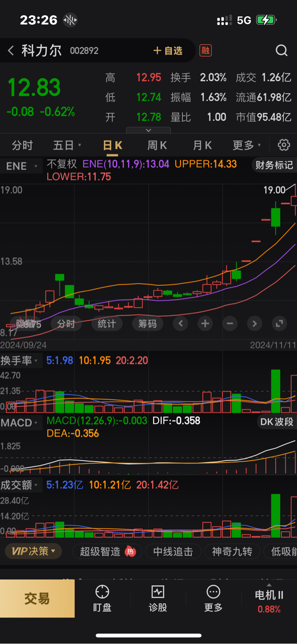Open the 更多 period dropdown
The image size is (297, 644).
click(x=247, y=146)
